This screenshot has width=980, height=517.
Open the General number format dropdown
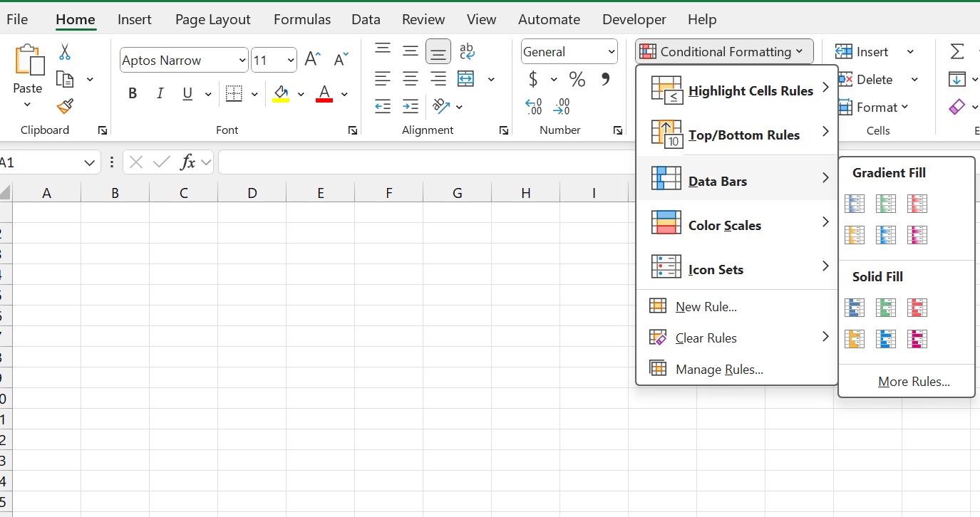tap(611, 52)
